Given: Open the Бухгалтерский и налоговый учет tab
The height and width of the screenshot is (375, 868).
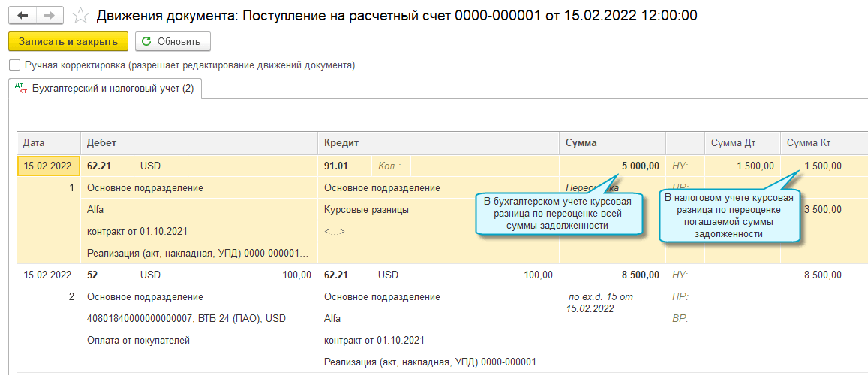Looking at the screenshot, I should click(x=113, y=88).
